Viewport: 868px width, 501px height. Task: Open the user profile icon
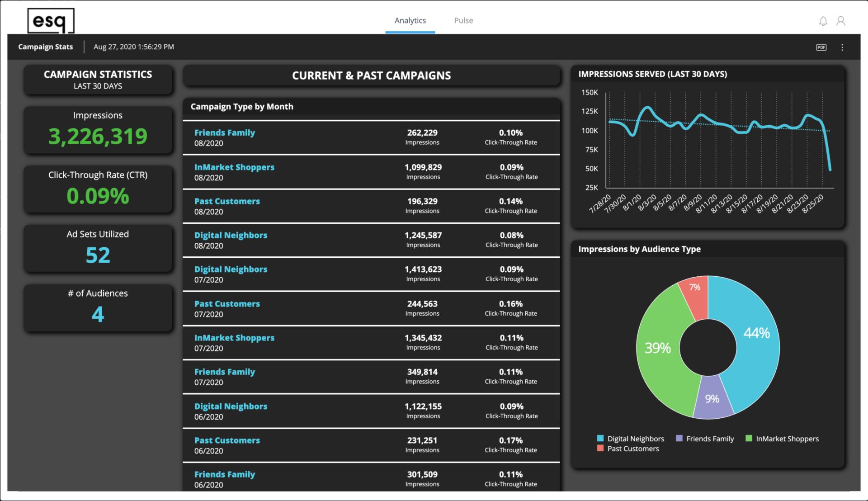click(841, 21)
